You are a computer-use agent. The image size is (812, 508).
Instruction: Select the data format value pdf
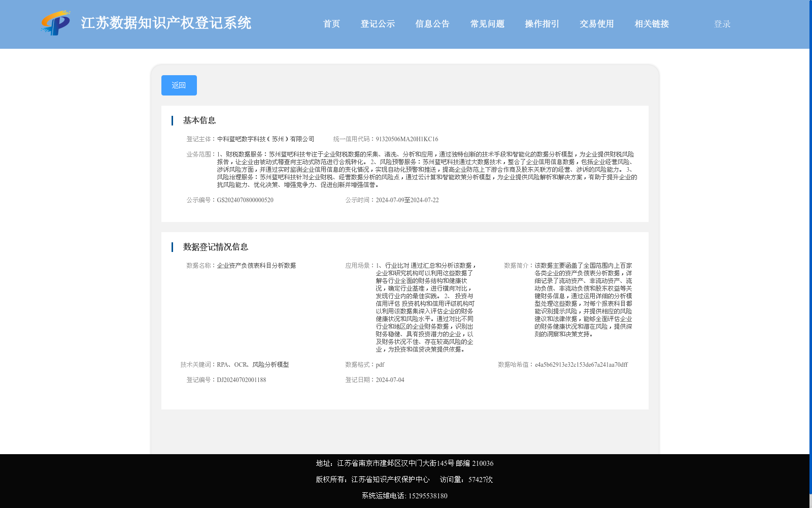tap(380, 365)
